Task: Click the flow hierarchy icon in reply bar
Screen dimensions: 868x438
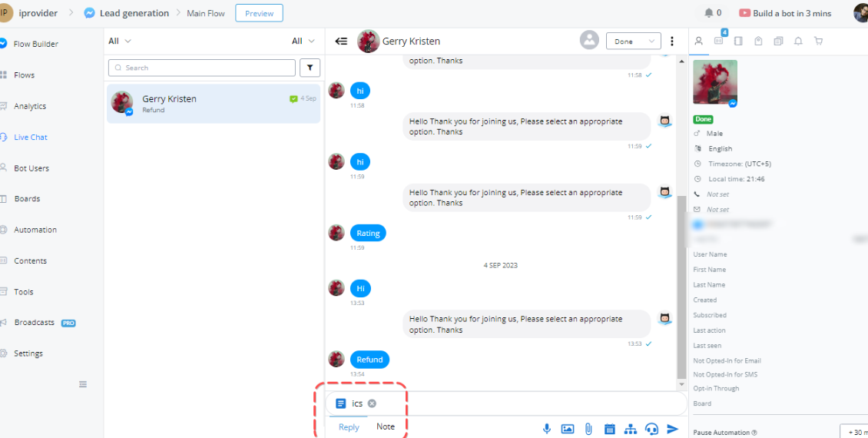Action: click(631, 429)
